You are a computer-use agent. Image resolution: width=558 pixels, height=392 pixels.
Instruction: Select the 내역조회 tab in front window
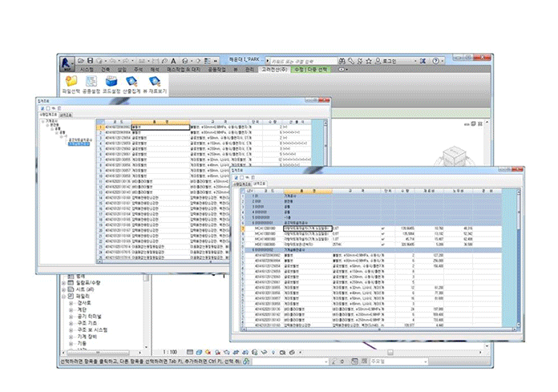261,184
